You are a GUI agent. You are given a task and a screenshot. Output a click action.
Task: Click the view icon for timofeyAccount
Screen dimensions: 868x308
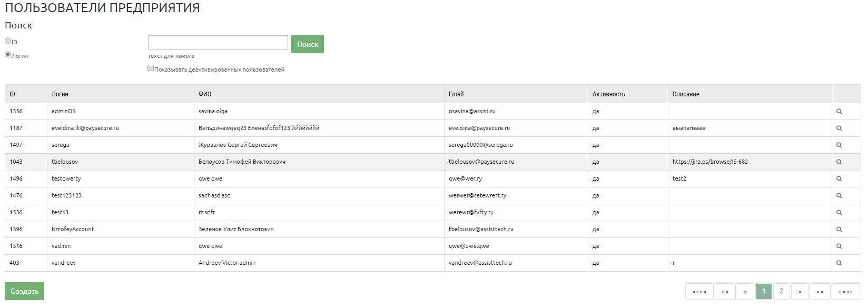tap(839, 230)
